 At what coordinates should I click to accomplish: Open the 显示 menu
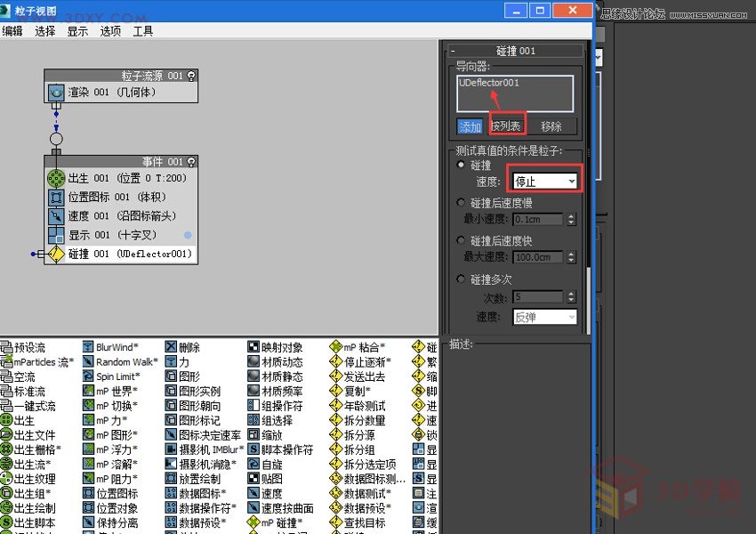pos(77,31)
